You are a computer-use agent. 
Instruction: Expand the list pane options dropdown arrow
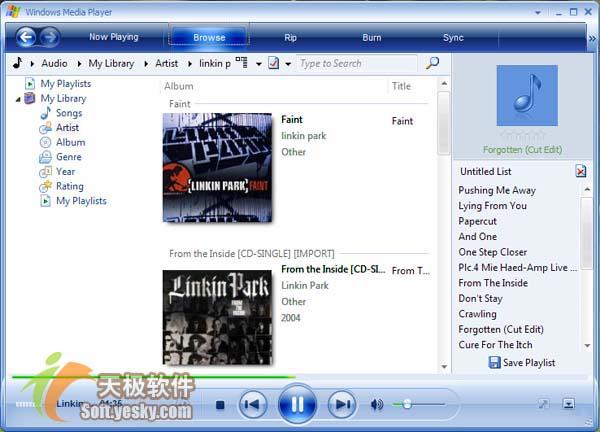288,64
